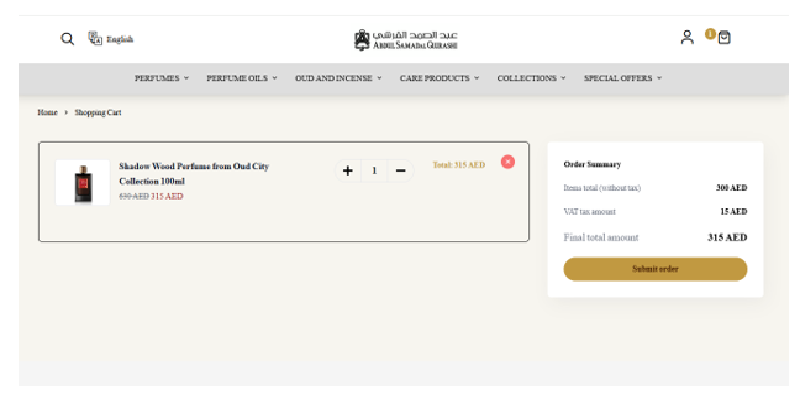Select the '15 AED' VAT value

click(x=734, y=211)
